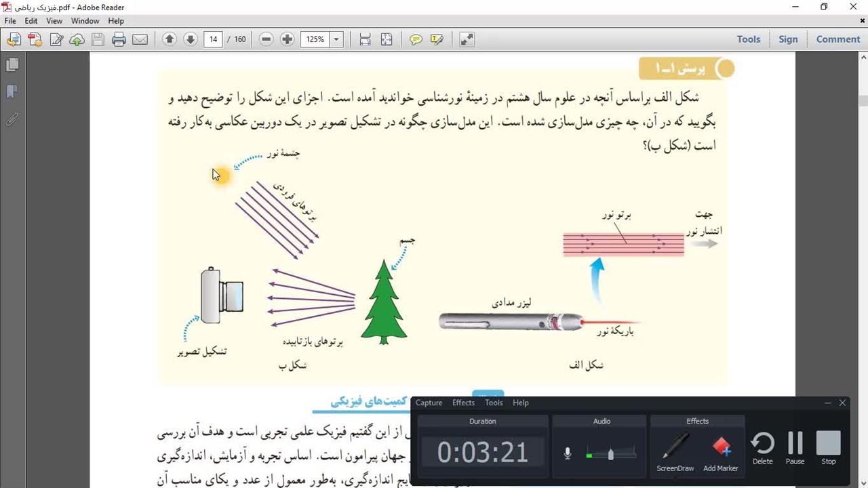
Task: Stop the screen recording
Action: 828,448
